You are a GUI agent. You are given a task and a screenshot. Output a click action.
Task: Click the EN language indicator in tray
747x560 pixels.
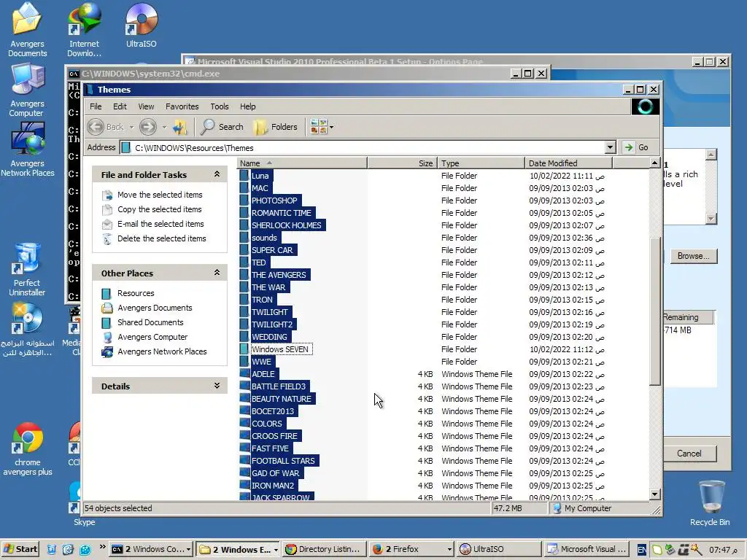pyautogui.click(x=642, y=550)
